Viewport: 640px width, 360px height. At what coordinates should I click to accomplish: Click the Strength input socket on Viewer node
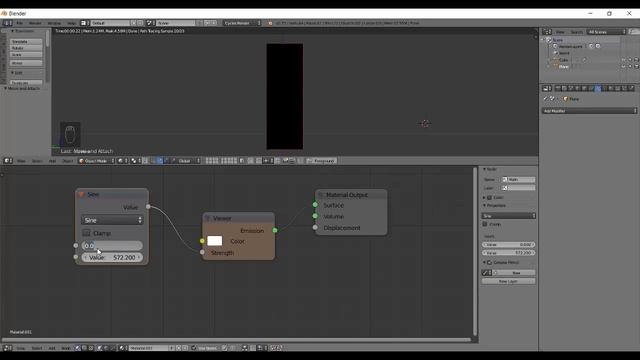[x=202, y=252]
